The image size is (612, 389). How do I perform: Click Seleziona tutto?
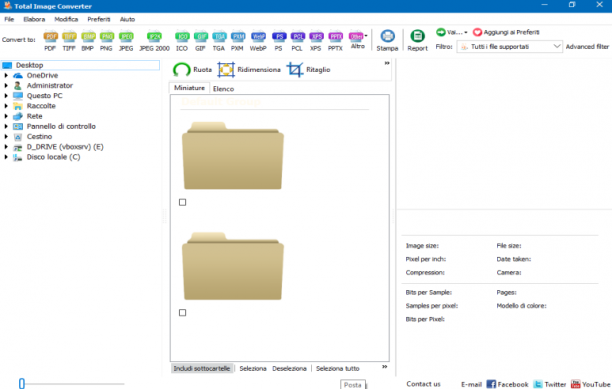coord(338,368)
